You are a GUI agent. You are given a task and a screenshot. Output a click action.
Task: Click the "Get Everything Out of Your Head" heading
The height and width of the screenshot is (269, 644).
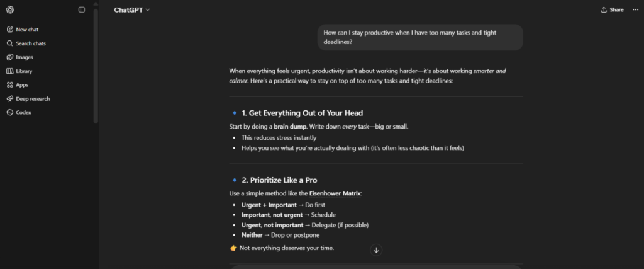[302, 113]
